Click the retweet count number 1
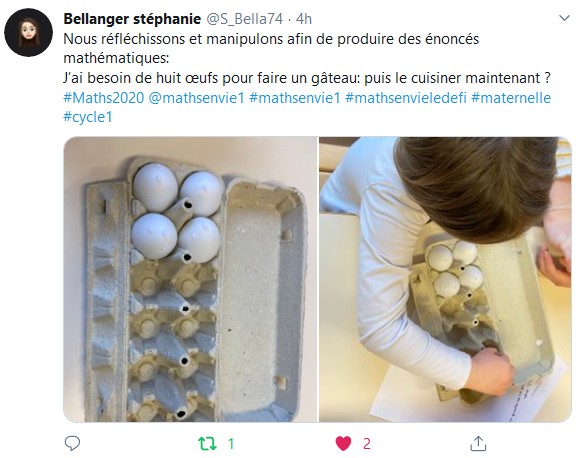Image resolution: width=578 pixels, height=458 pixels. (231, 444)
